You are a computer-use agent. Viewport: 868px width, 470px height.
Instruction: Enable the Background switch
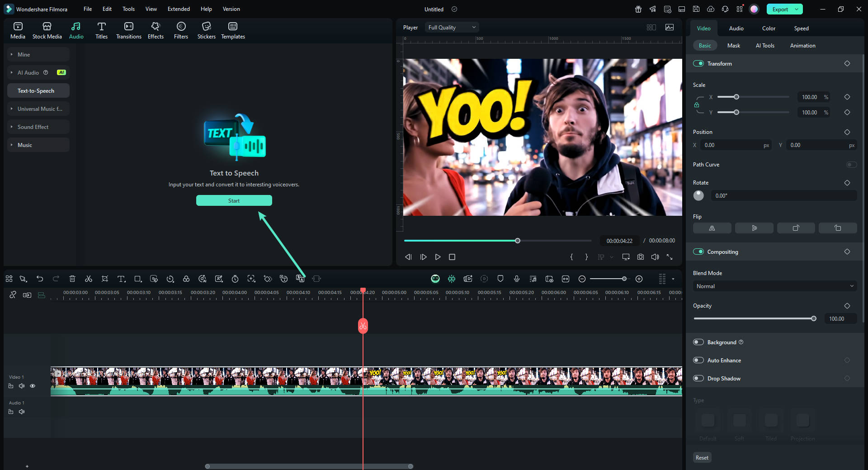(698, 342)
